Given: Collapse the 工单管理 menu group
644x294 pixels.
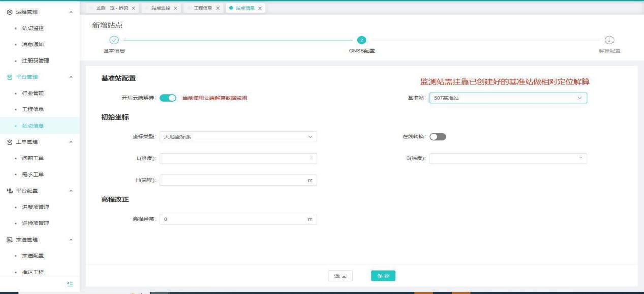Looking at the screenshot, I should [71, 142].
